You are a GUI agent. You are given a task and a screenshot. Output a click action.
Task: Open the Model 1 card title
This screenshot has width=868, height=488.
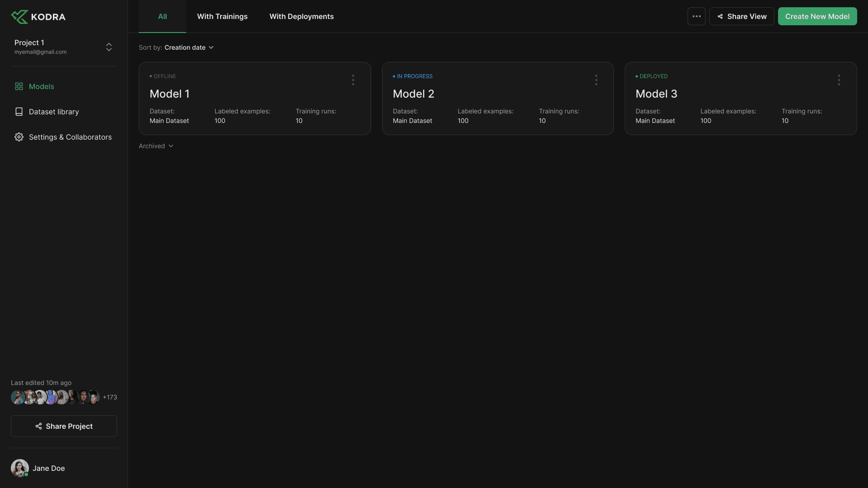(x=170, y=94)
